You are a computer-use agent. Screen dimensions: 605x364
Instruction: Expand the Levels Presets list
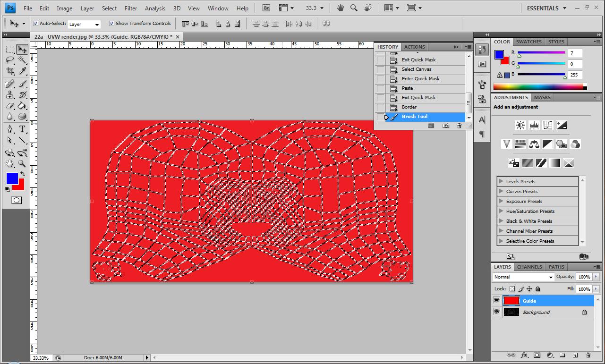pyautogui.click(x=501, y=181)
